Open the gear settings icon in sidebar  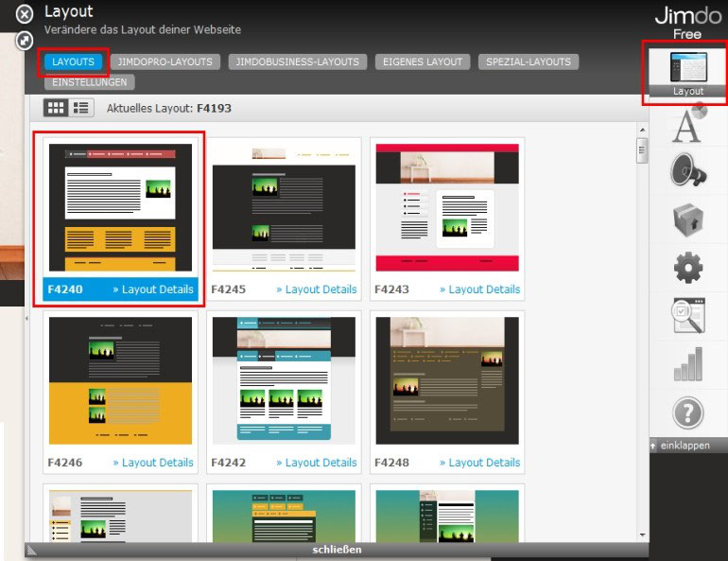(x=688, y=268)
